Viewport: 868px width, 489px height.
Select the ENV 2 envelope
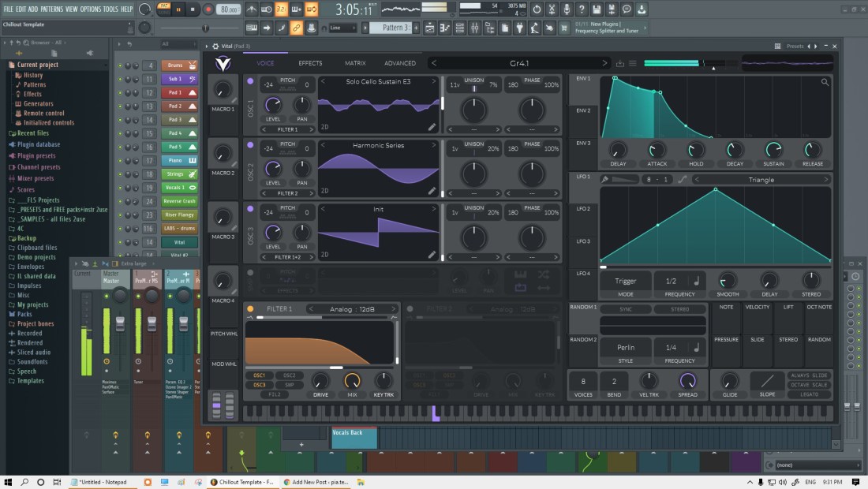coord(583,111)
